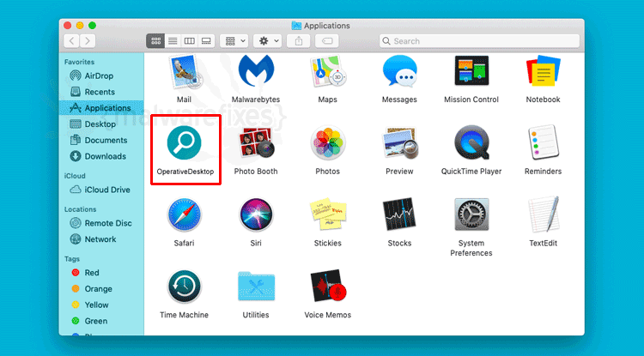
Task: Select the Stickies app icon
Action: pos(328,214)
